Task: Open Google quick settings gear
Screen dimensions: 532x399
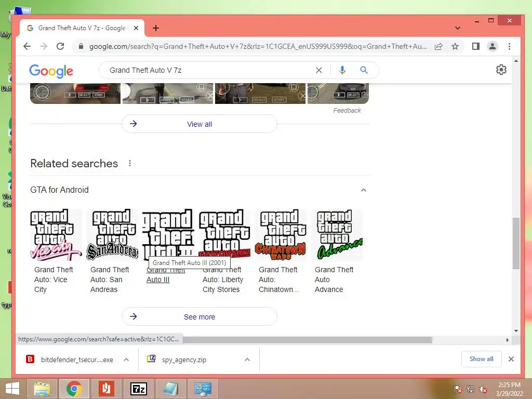Action: [x=501, y=70]
